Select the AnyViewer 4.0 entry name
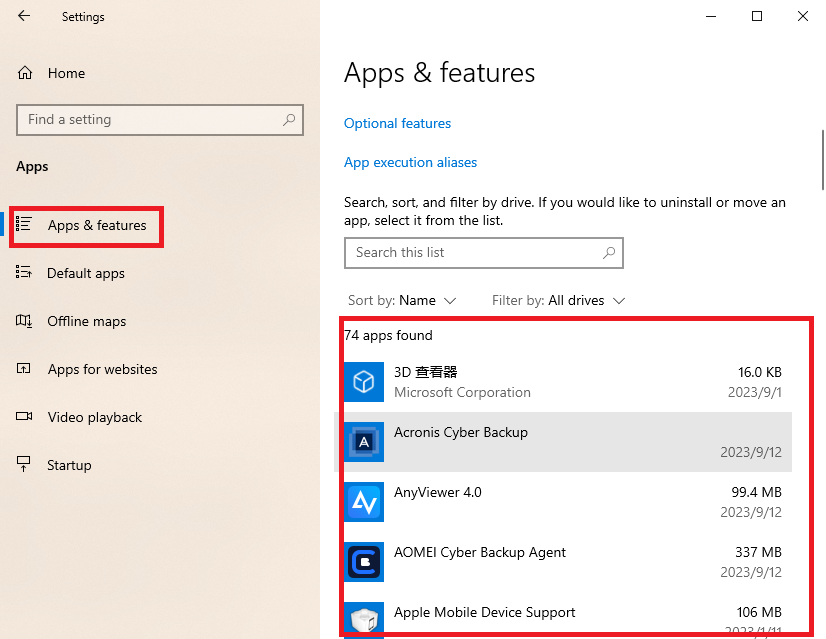The image size is (826, 639). (x=438, y=492)
